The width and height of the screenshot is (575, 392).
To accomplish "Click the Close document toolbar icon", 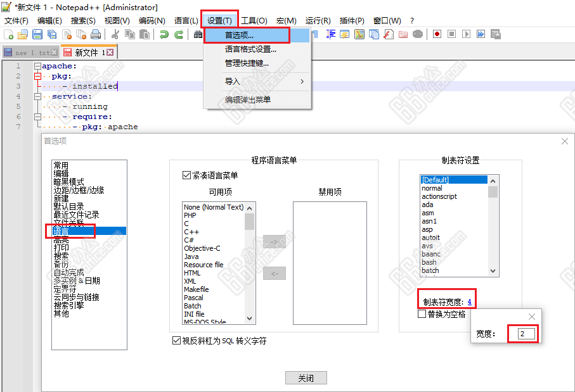I will pos(67,34).
